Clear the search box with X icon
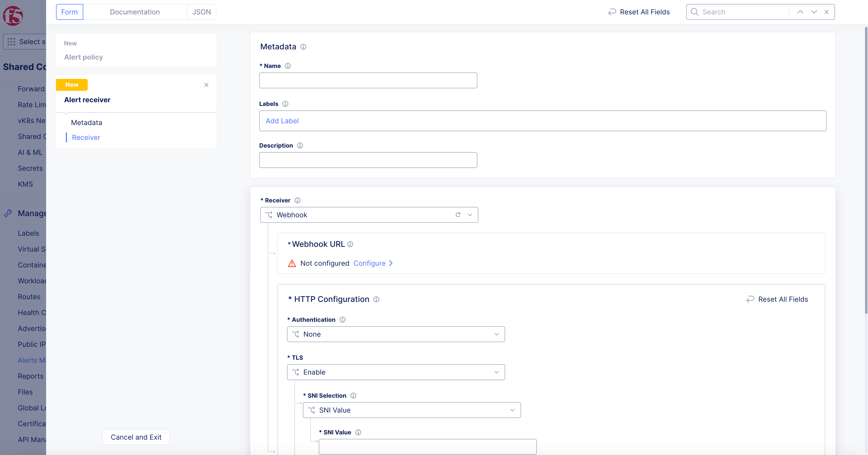This screenshot has height=455, width=868. (827, 12)
